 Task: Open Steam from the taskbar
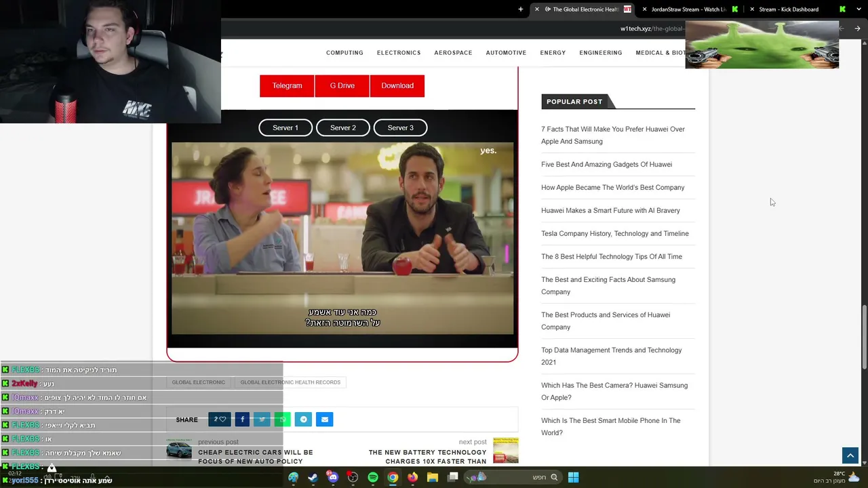pyautogui.click(x=313, y=477)
